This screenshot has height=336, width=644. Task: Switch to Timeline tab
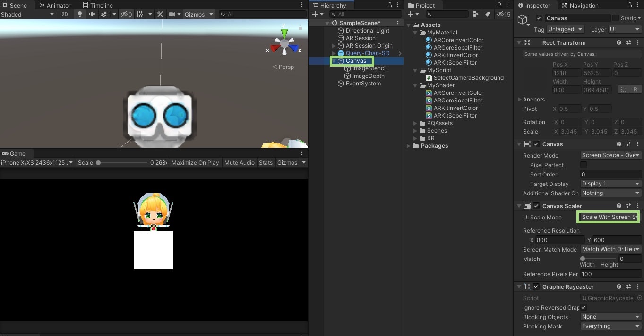pyautogui.click(x=97, y=5)
